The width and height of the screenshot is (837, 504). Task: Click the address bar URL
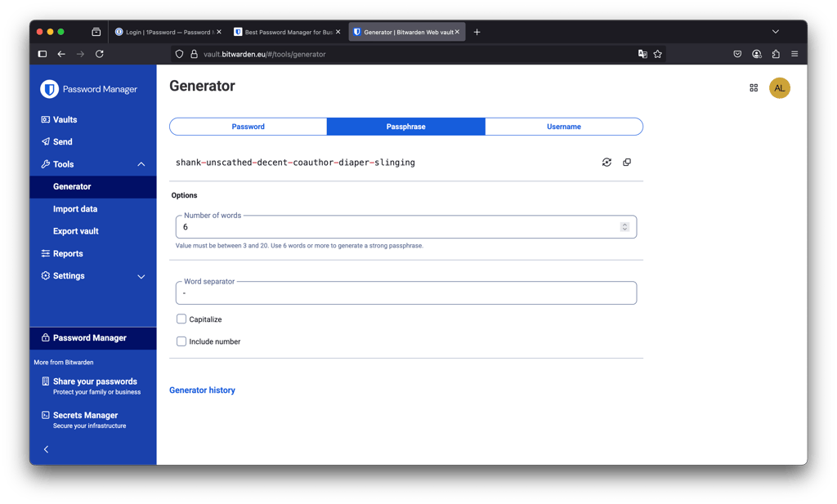pyautogui.click(x=264, y=55)
